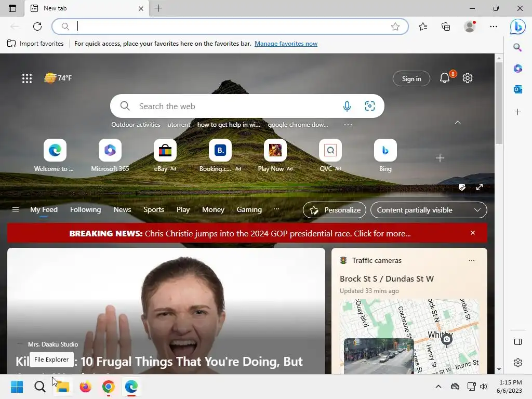Click Manage favorites now link
The width and height of the screenshot is (532, 399).
click(x=286, y=44)
